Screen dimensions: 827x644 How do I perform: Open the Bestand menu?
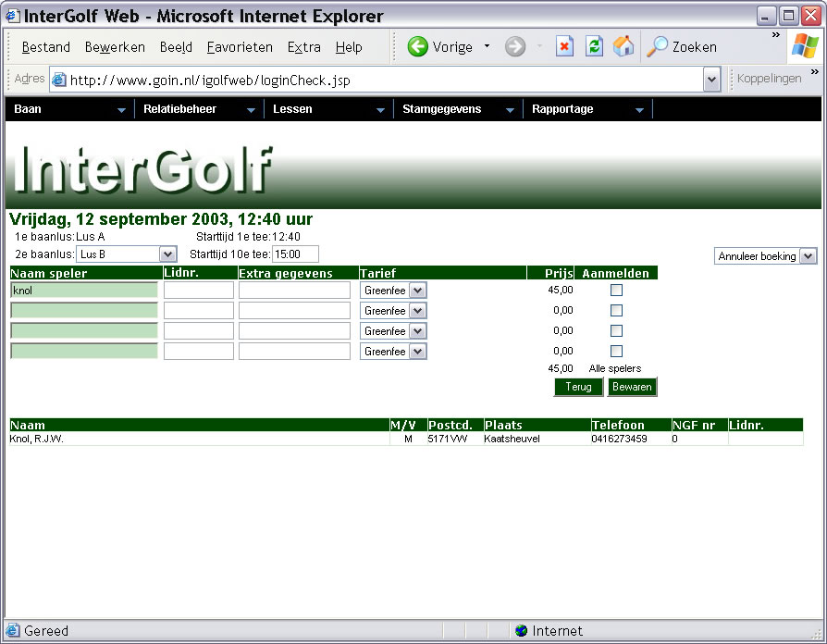click(x=46, y=47)
